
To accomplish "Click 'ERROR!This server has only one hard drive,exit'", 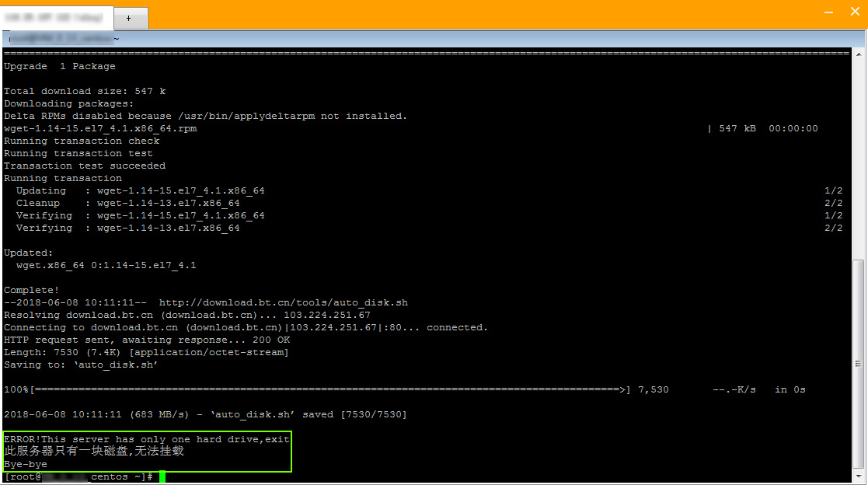I will click(147, 440).
